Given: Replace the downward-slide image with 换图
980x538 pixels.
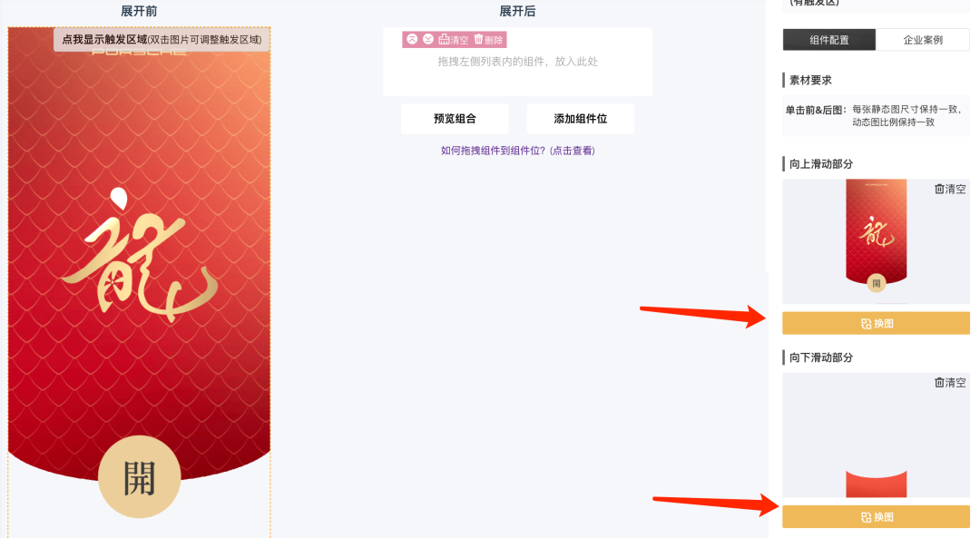Looking at the screenshot, I should point(876,517).
